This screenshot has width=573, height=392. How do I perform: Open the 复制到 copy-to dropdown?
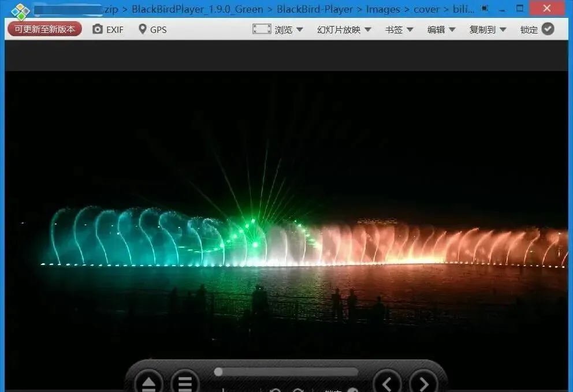point(488,29)
